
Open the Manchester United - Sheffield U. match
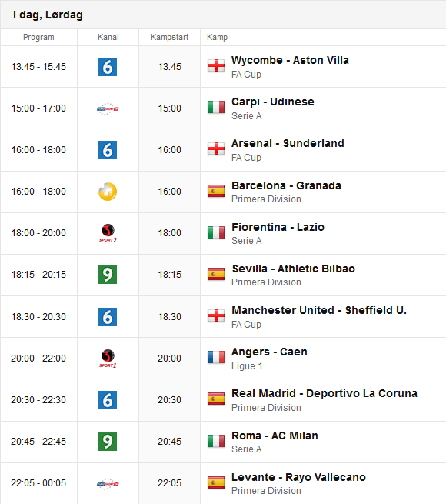[x=319, y=310]
